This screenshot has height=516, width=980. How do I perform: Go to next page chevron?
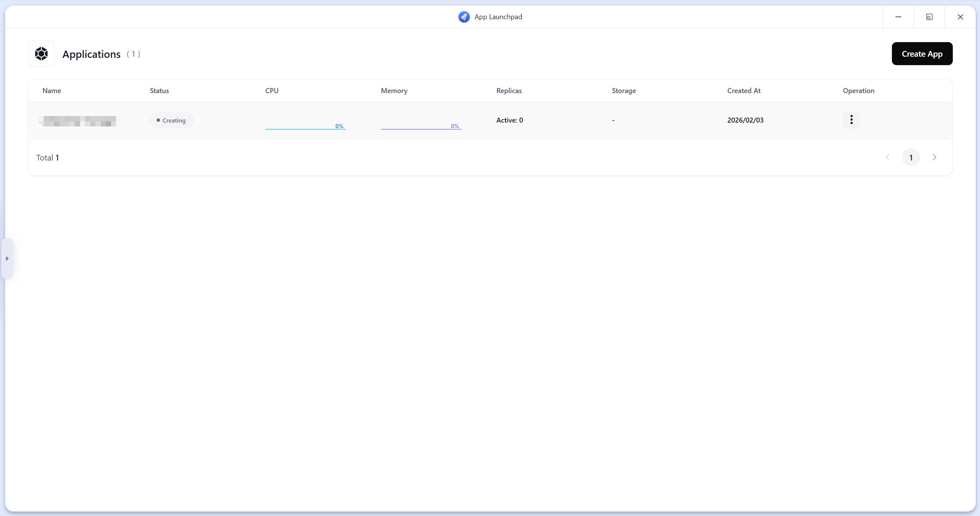point(934,157)
